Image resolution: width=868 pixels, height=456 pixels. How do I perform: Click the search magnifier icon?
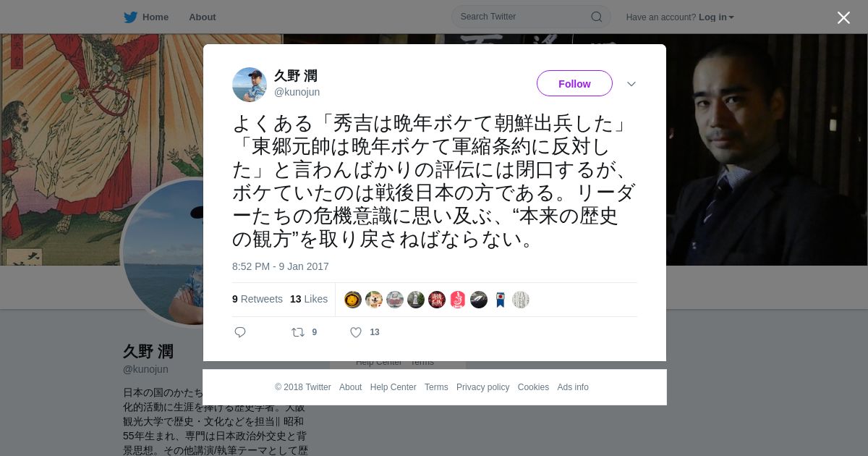[x=597, y=17]
